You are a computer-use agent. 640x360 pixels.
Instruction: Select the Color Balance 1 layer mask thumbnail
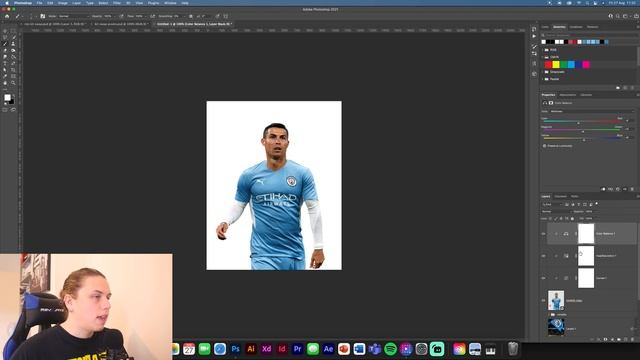(586, 233)
